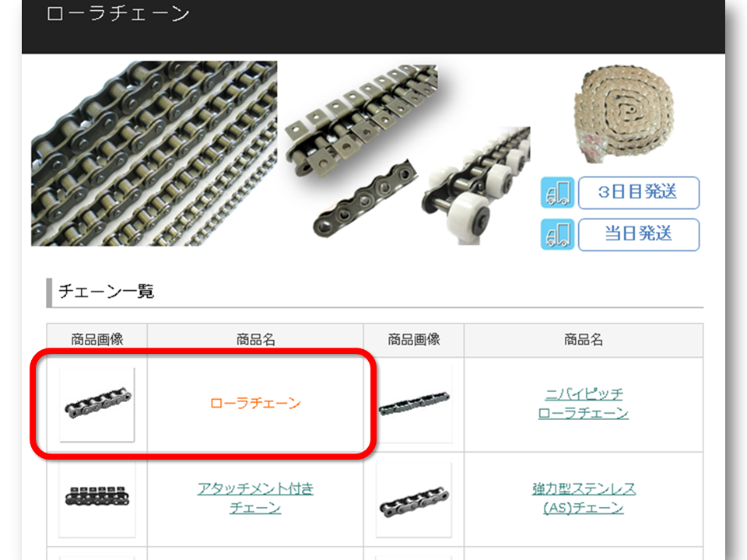The image size is (747, 560).
Task: Open the アタッチメント付きチェーン link
Action: coord(255,498)
